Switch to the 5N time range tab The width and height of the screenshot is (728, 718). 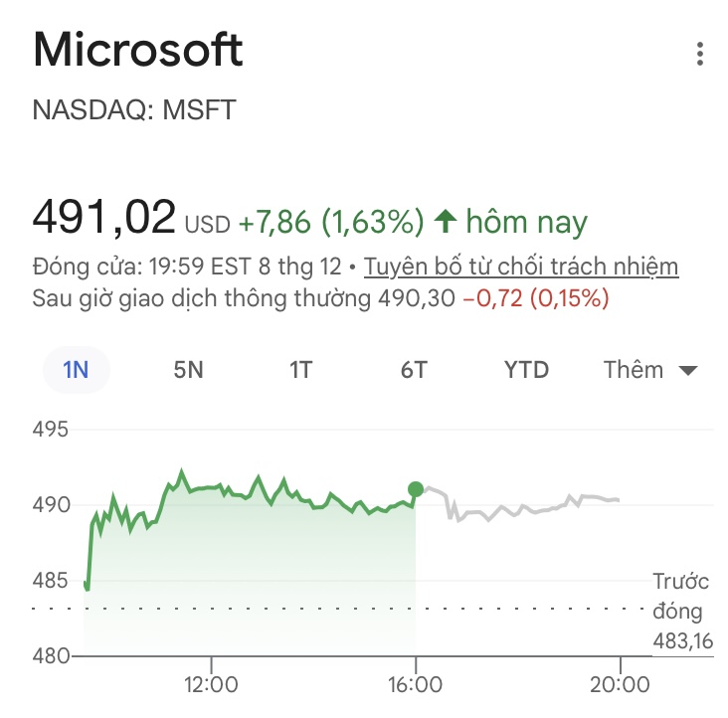[188, 370]
